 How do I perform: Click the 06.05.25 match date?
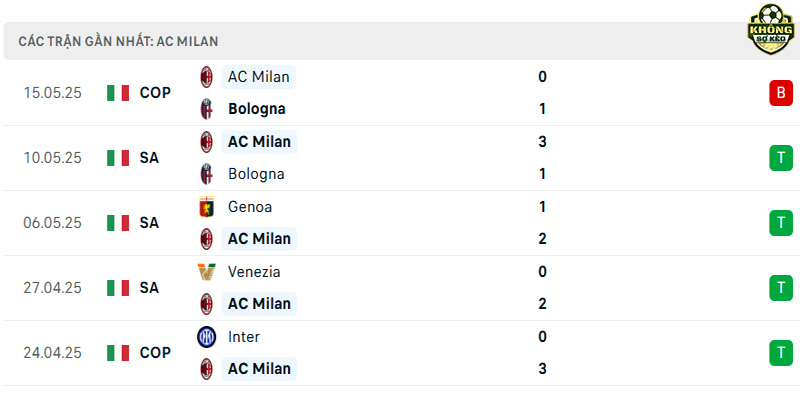[53, 223]
